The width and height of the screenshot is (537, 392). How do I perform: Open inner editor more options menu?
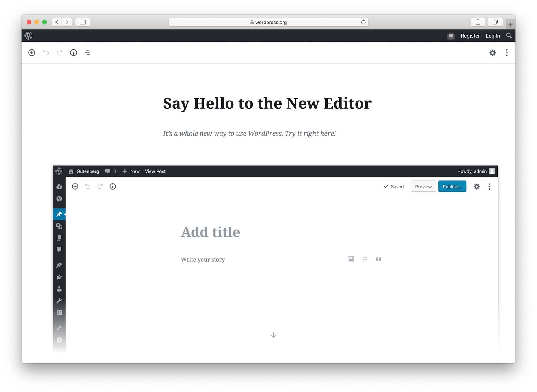(489, 186)
